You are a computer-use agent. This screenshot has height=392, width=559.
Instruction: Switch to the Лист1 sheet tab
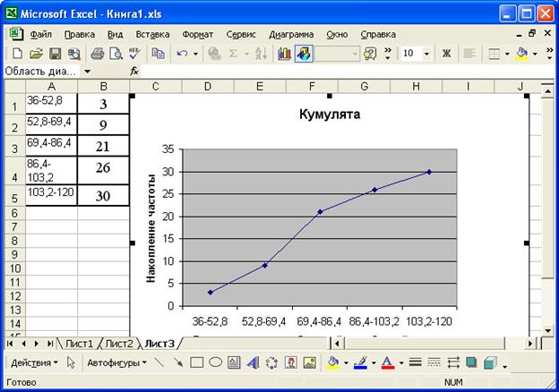click(78, 343)
